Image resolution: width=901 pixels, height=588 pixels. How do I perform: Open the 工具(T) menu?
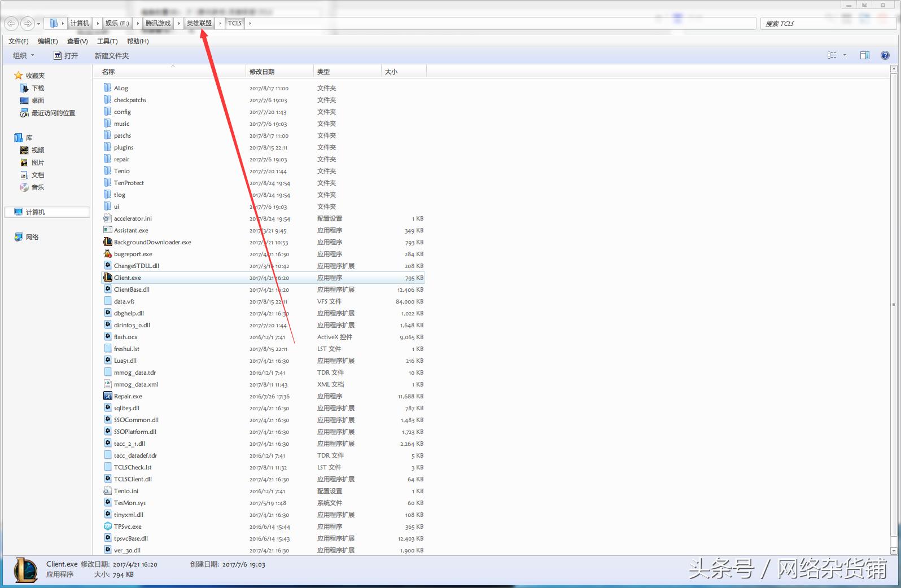tap(107, 41)
